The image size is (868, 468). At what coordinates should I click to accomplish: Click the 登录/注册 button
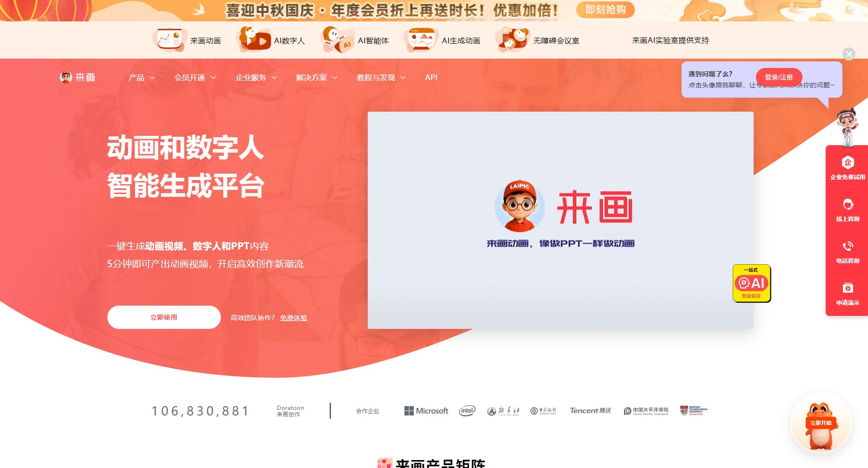point(779,77)
